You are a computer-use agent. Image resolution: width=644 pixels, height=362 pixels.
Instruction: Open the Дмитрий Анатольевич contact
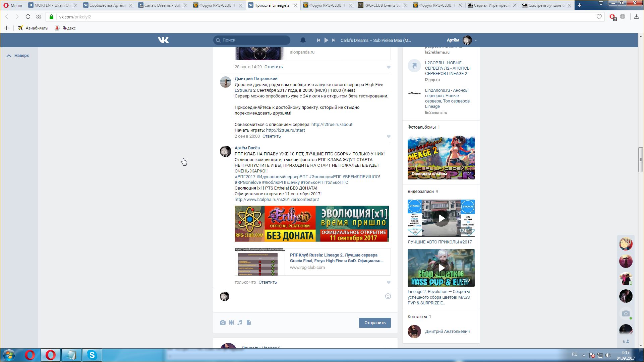point(447,332)
